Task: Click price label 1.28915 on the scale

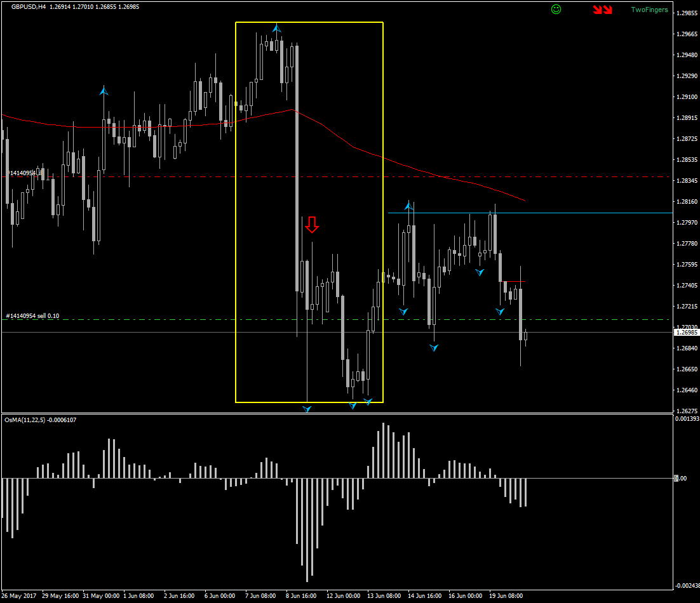Action: [x=687, y=118]
